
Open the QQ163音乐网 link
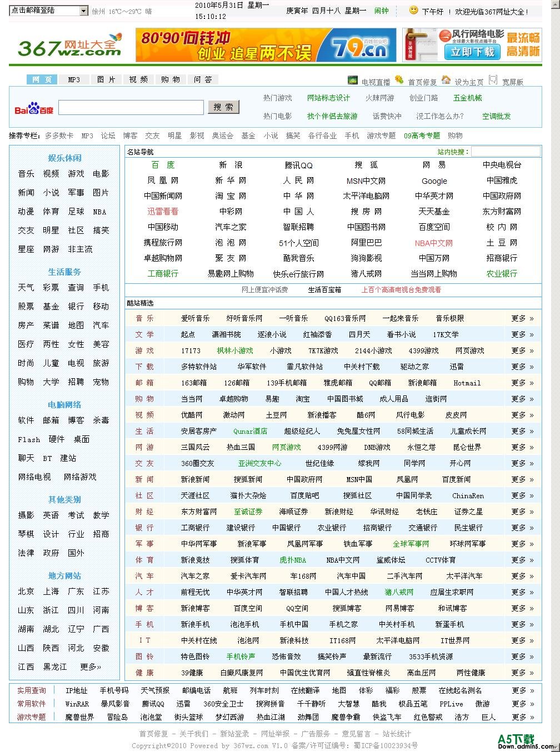pos(345,319)
